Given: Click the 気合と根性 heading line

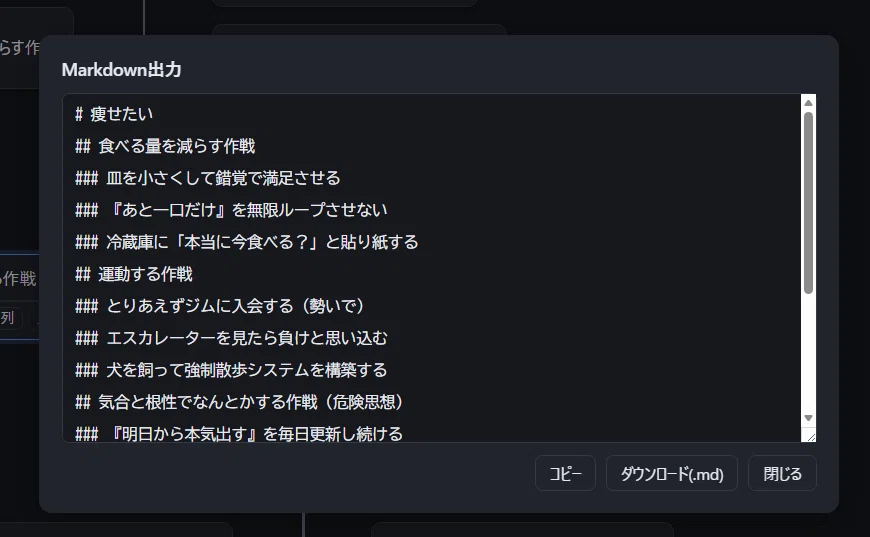Looking at the screenshot, I should 240,402.
